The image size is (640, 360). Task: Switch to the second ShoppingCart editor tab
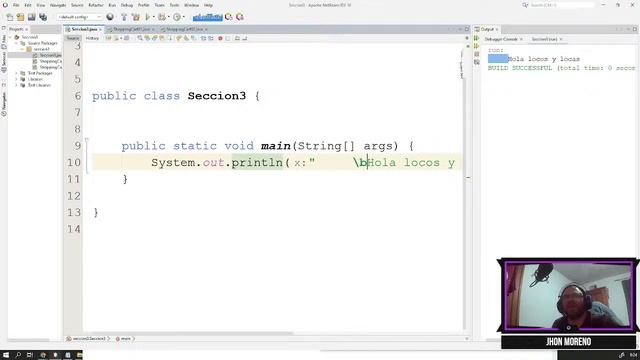pyautogui.click(x=184, y=29)
